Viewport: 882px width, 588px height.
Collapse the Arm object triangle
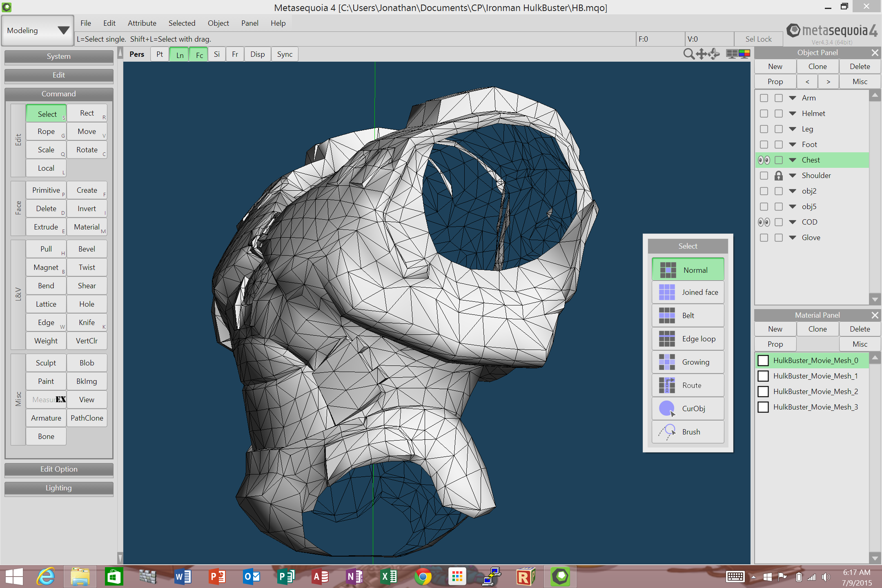point(793,98)
